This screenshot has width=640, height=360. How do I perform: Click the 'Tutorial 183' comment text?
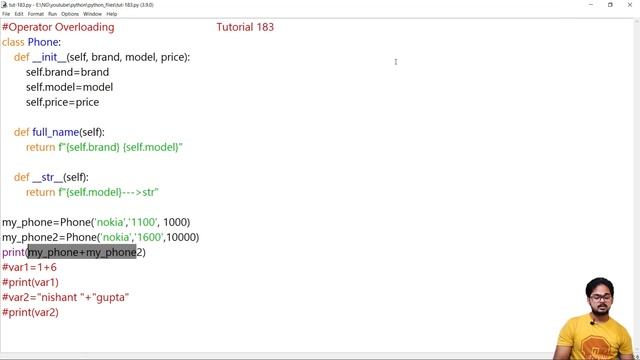click(245, 27)
